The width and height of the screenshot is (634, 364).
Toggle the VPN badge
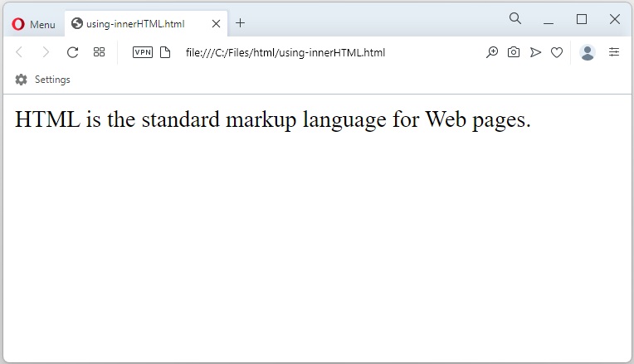143,52
